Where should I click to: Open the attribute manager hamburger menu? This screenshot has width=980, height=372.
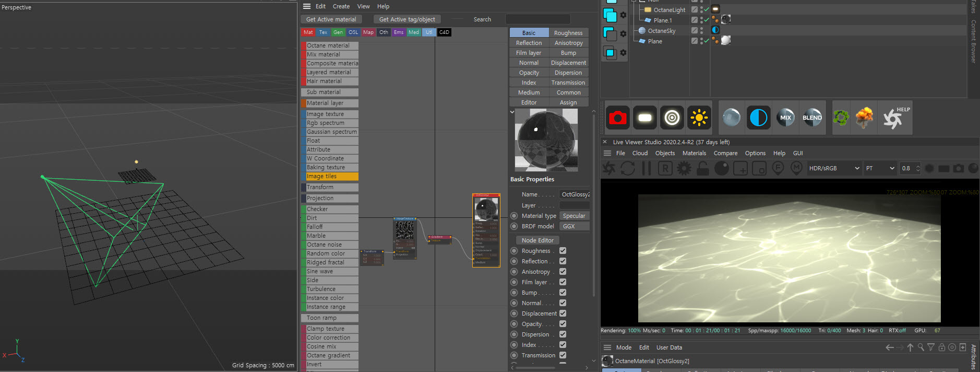click(607, 347)
